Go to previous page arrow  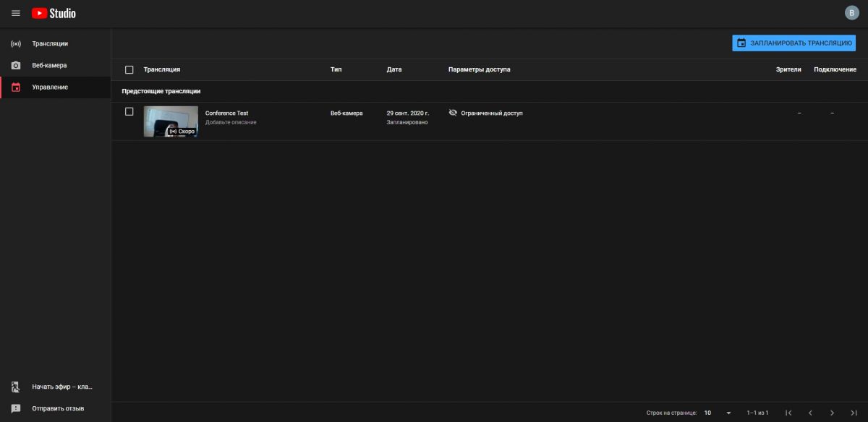(x=810, y=413)
